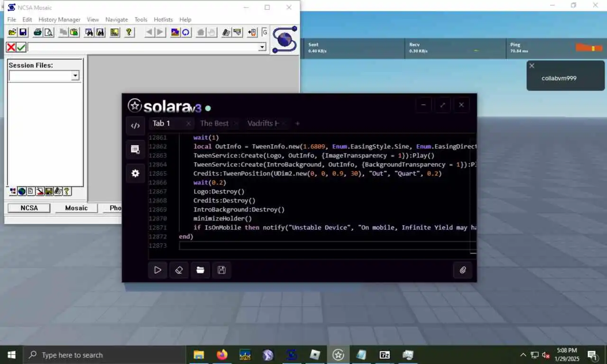Screen dimensions: 607x364
Task: Go back with Mosaic left arrow
Action: tap(149, 32)
